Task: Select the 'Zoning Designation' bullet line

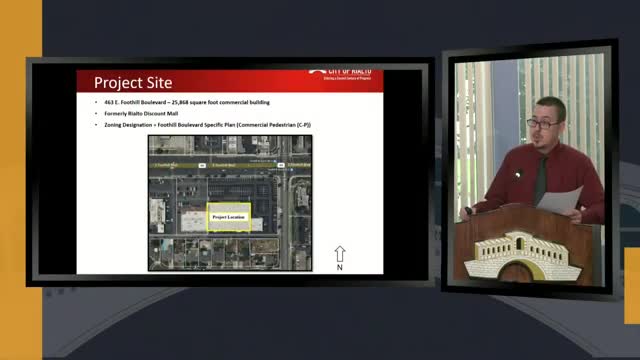Action: [x=207, y=125]
